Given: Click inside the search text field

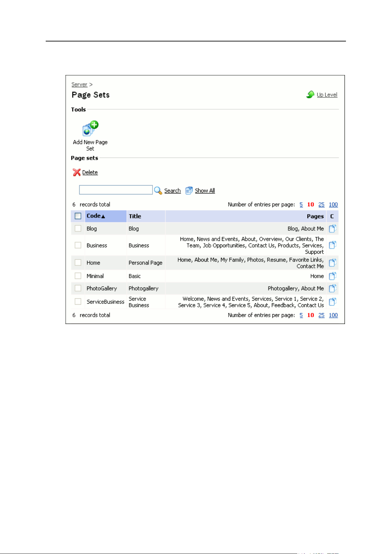Looking at the screenshot, I should 116,190.
